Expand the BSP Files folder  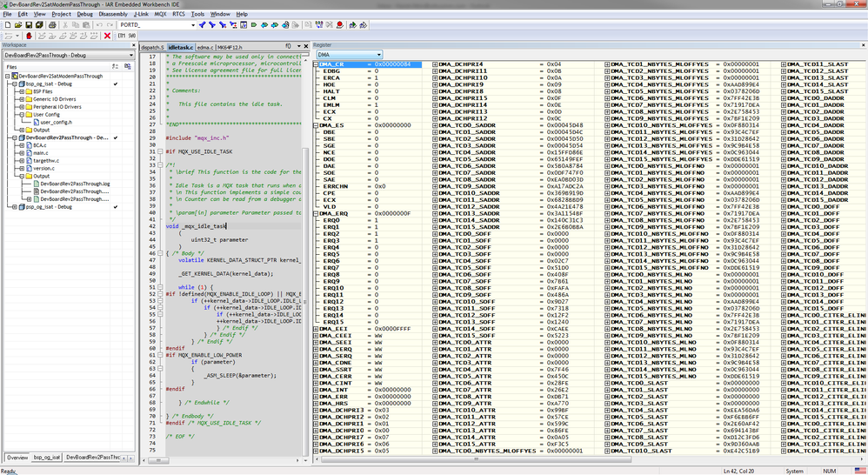[21, 92]
